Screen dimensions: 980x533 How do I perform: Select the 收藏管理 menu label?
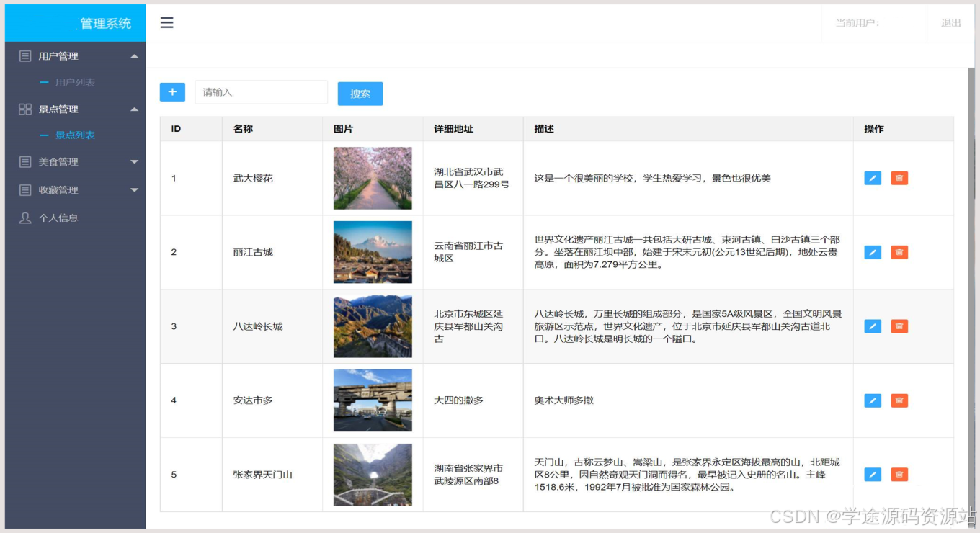58,190
